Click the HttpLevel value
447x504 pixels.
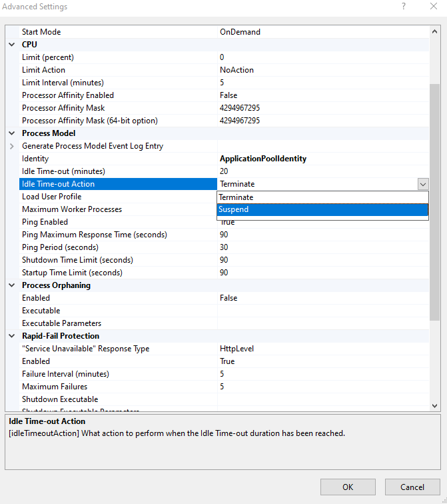pos(236,349)
